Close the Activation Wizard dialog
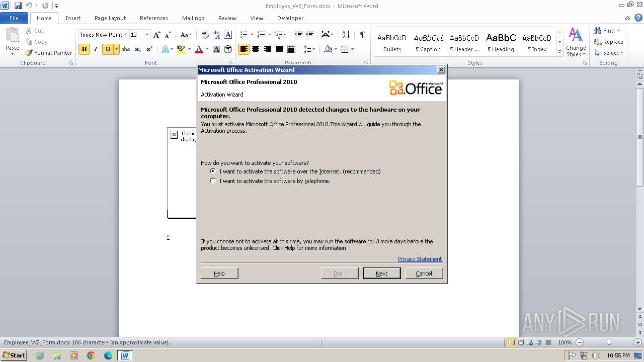The image size is (644, 362). (x=441, y=70)
